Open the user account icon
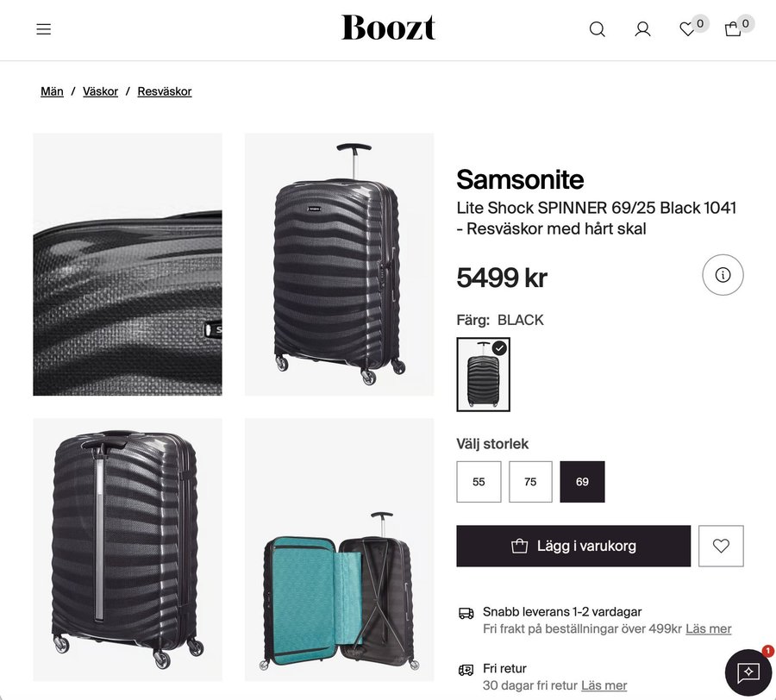The width and height of the screenshot is (776, 700). point(642,29)
